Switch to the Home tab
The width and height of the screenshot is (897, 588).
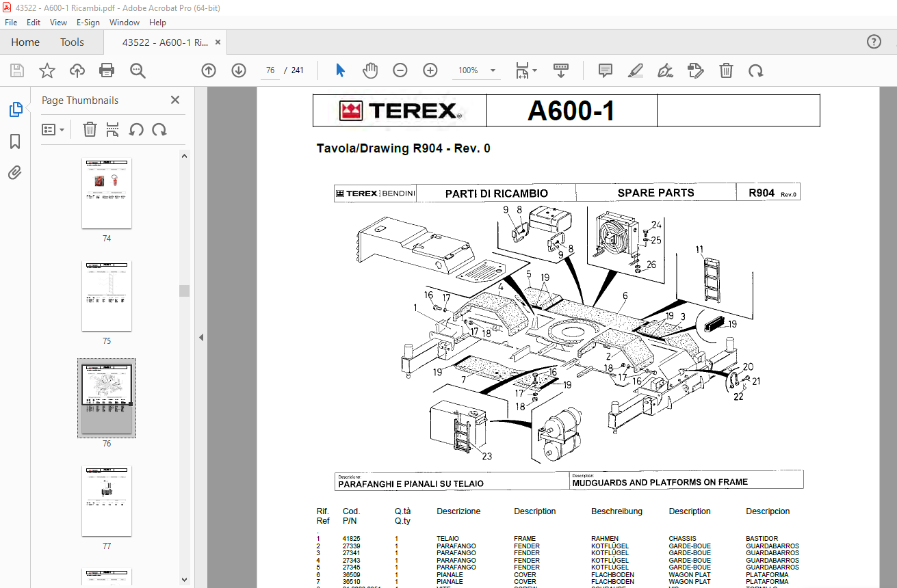[25, 42]
